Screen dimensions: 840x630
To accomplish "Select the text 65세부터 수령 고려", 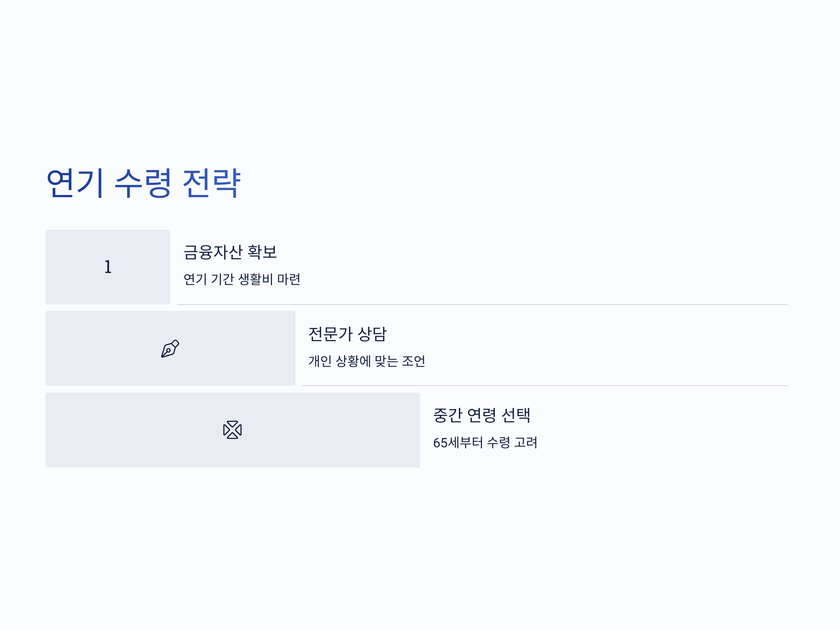I will pyautogui.click(x=485, y=442).
